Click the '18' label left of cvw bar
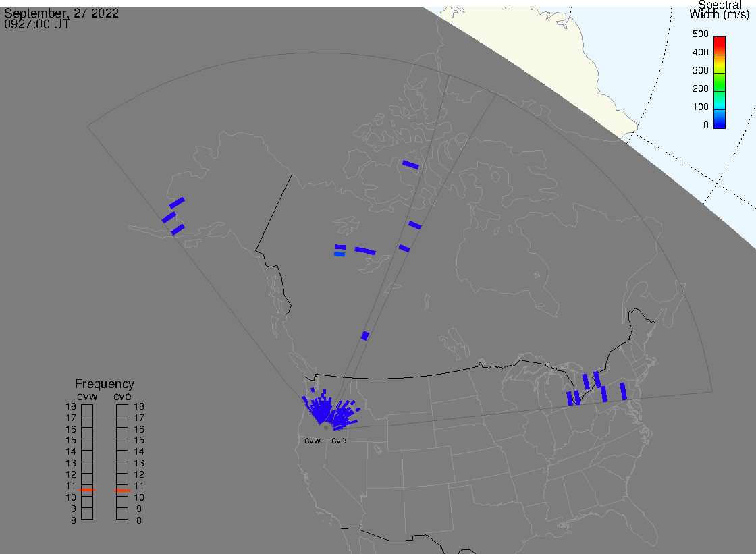The width and height of the screenshot is (756, 554). tap(71, 406)
